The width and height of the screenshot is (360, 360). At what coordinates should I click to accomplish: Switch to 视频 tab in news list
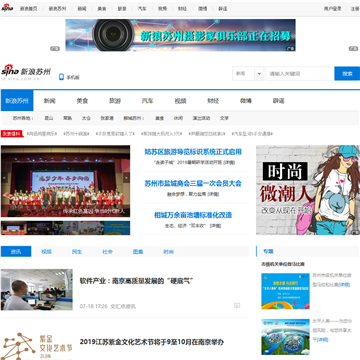[46, 252]
